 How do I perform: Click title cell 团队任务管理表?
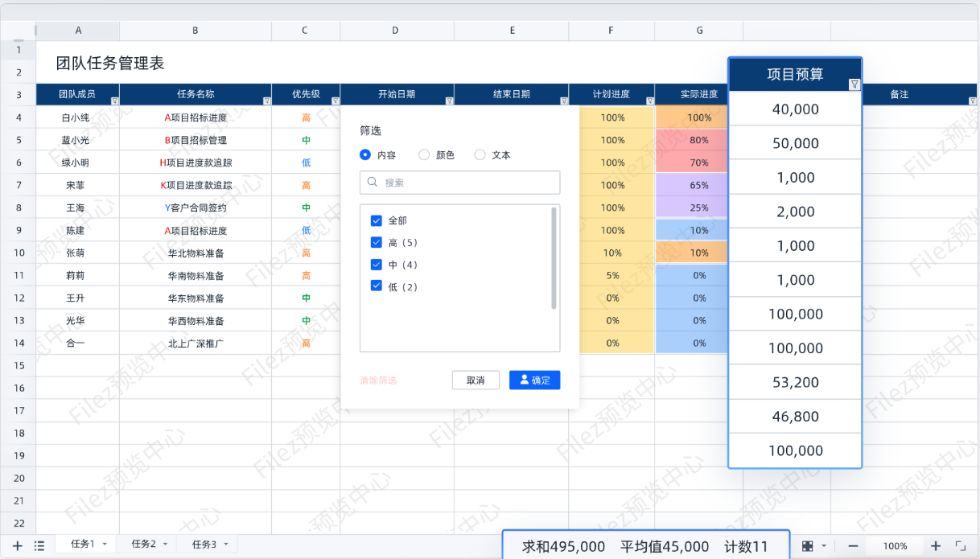110,63
